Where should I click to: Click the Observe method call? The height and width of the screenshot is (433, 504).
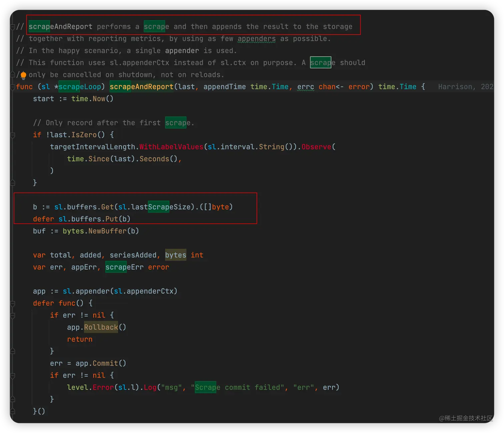point(316,147)
